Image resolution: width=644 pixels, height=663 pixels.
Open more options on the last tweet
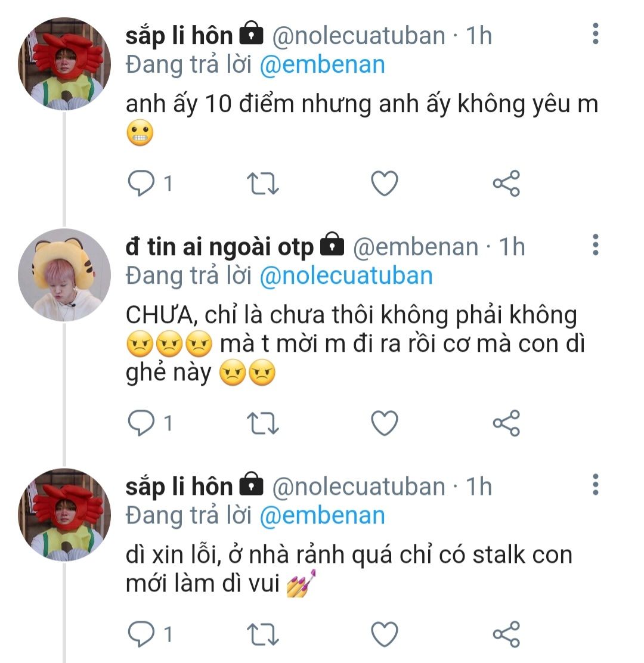point(595,485)
